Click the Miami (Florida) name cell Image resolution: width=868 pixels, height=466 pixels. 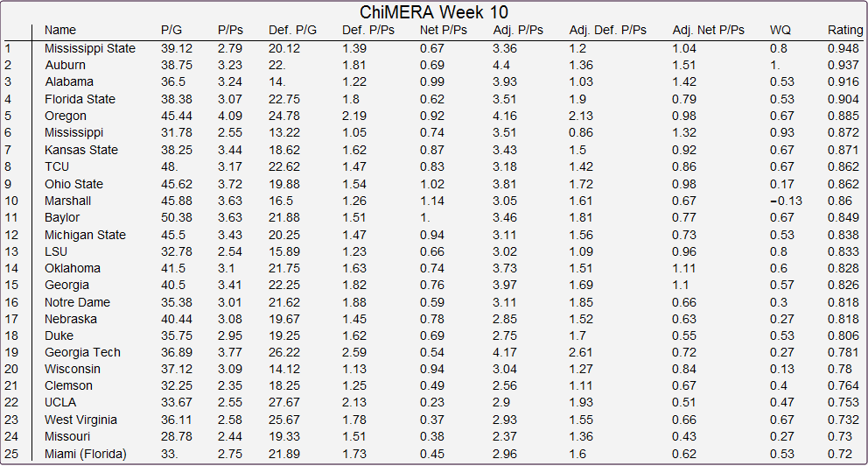coord(86,454)
